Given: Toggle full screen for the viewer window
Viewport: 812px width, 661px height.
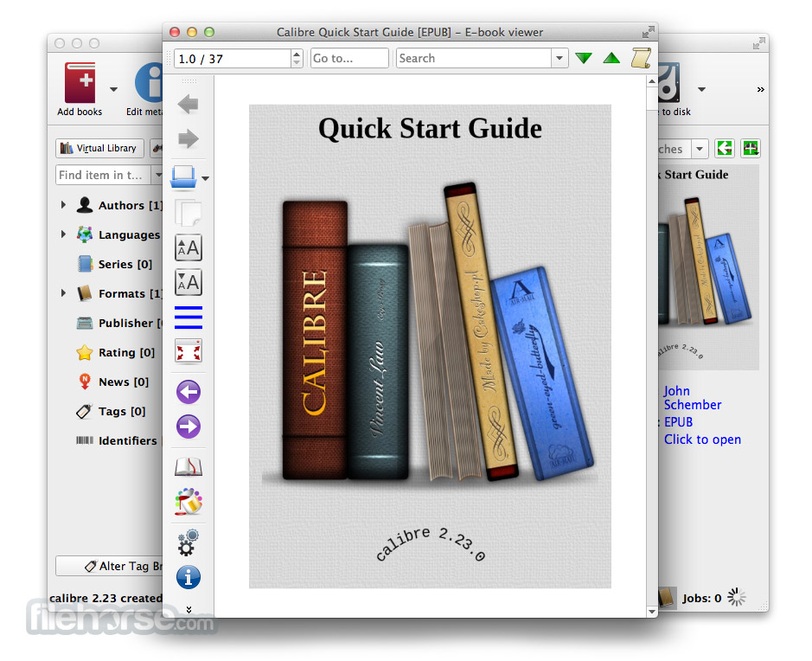Looking at the screenshot, I should tap(648, 32).
